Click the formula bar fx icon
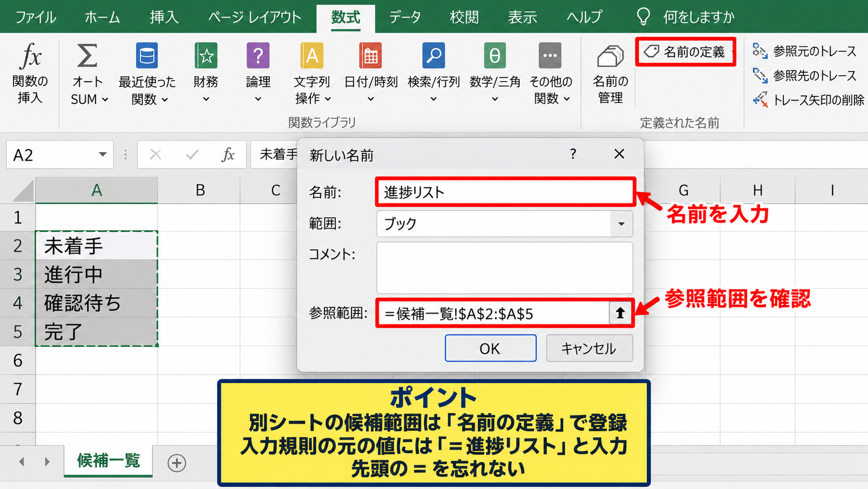Viewport: 868px width, 489px height. pos(228,154)
